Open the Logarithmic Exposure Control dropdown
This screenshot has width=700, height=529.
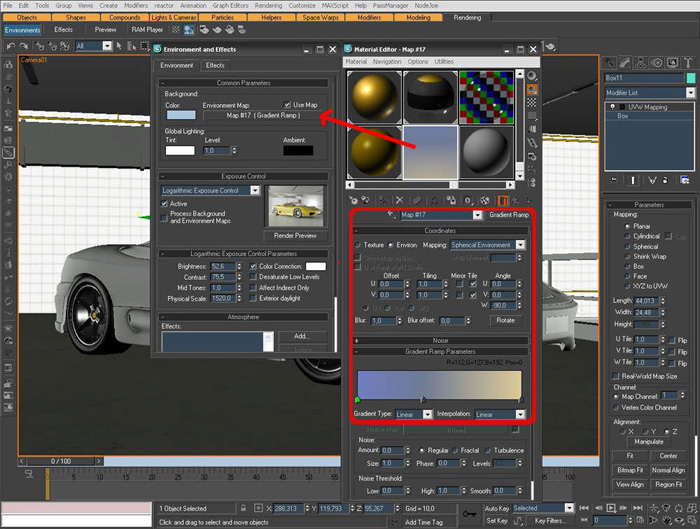[x=255, y=190]
